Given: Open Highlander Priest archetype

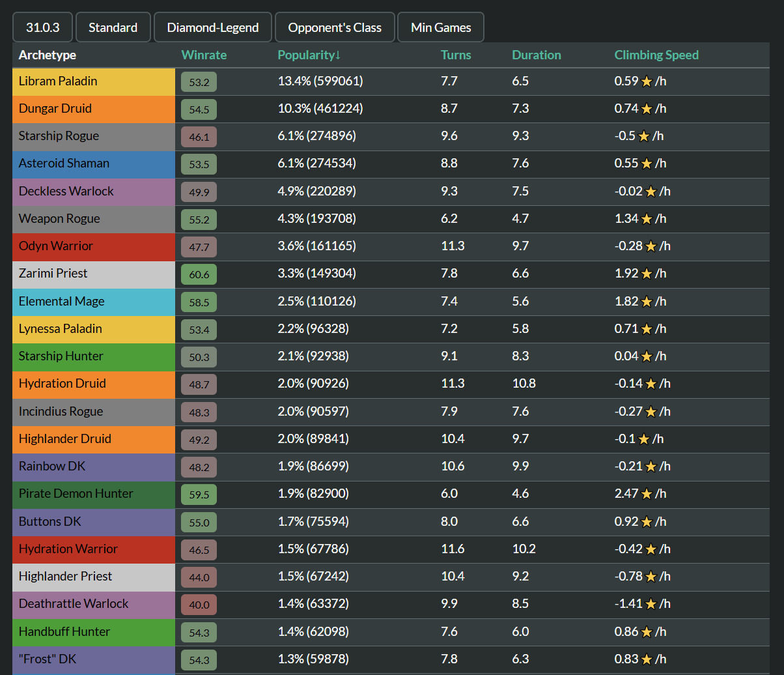Looking at the screenshot, I should click(x=94, y=577).
